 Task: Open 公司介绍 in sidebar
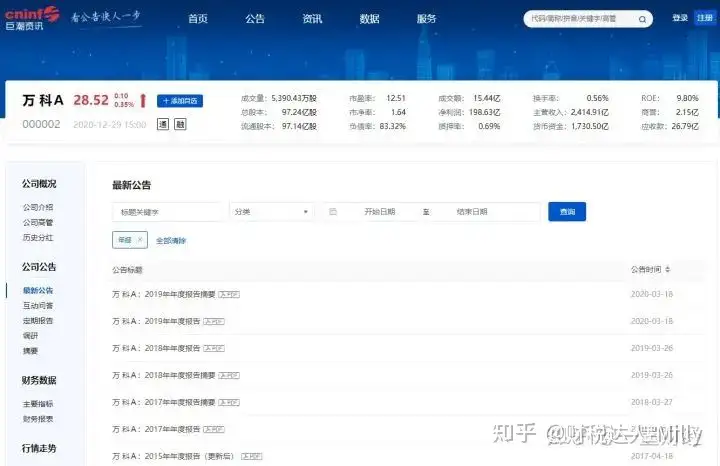click(x=38, y=208)
